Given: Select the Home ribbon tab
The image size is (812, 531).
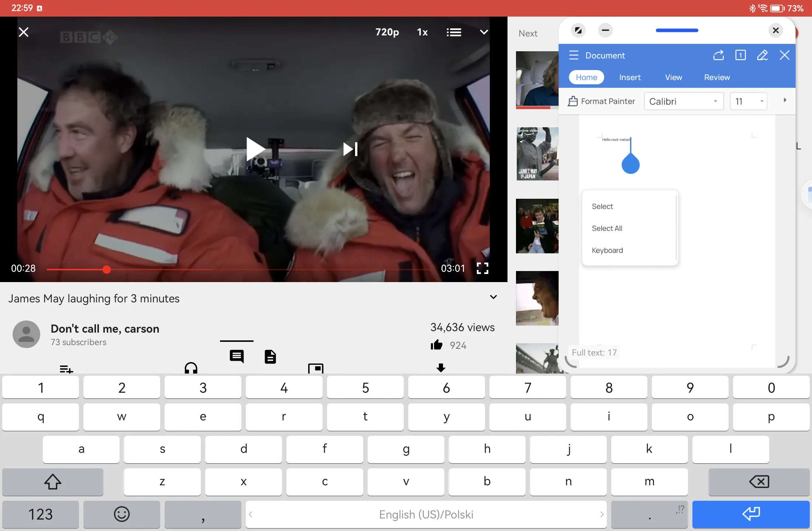Looking at the screenshot, I should pos(586,77).
